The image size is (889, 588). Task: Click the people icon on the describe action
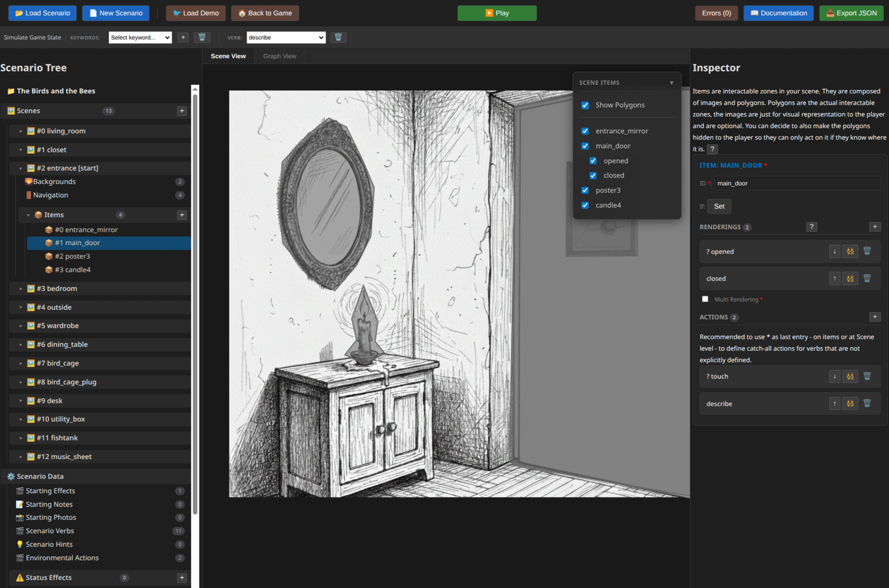coord(850,403)
